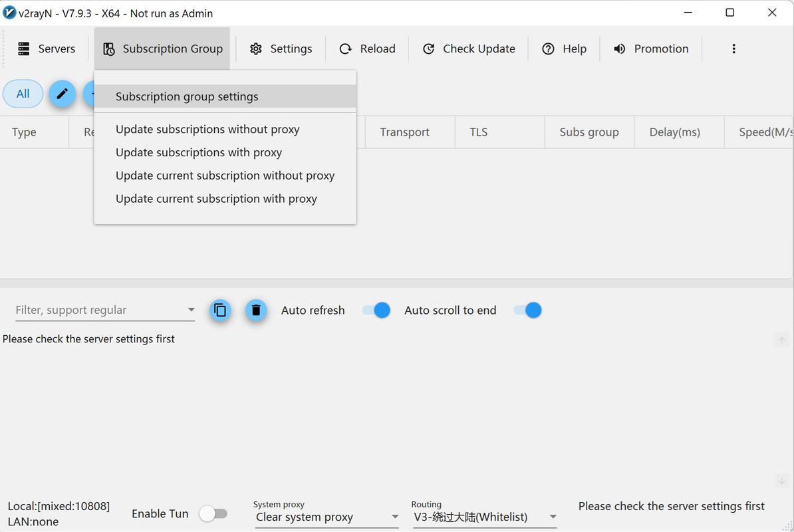Expand the filter dropdown arrow

point(191,310)
